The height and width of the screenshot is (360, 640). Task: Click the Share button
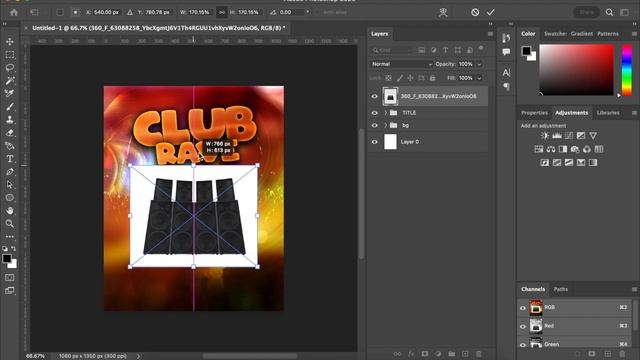[x=587, y=13]
